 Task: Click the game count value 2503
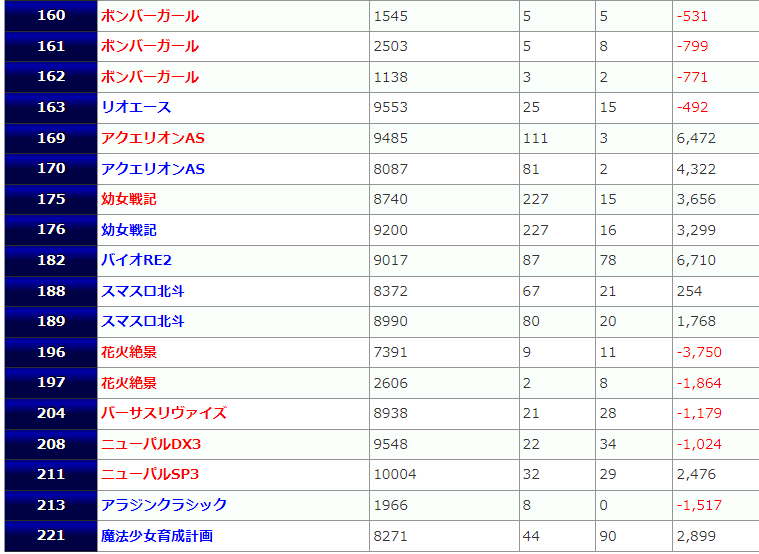click(391, 46)
